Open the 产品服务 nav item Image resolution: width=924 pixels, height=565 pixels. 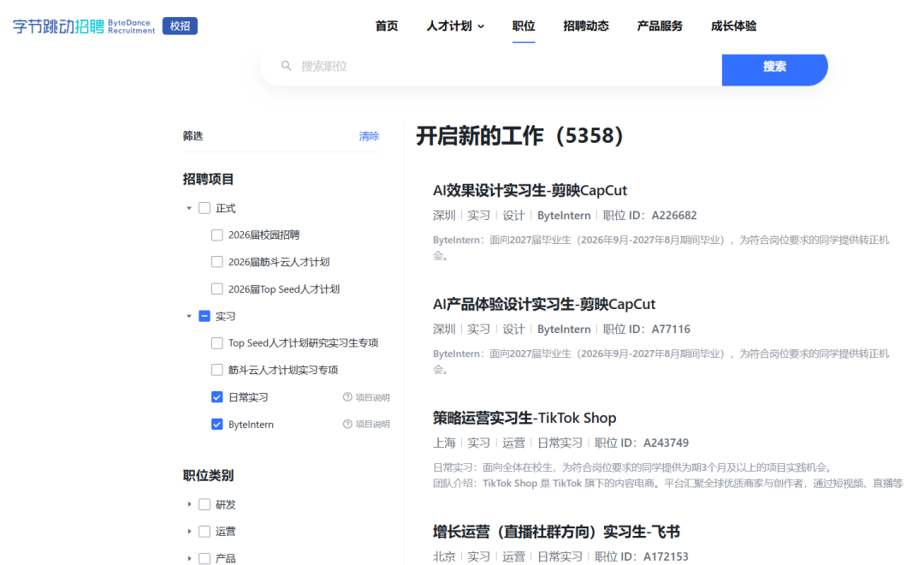point(660,26)
